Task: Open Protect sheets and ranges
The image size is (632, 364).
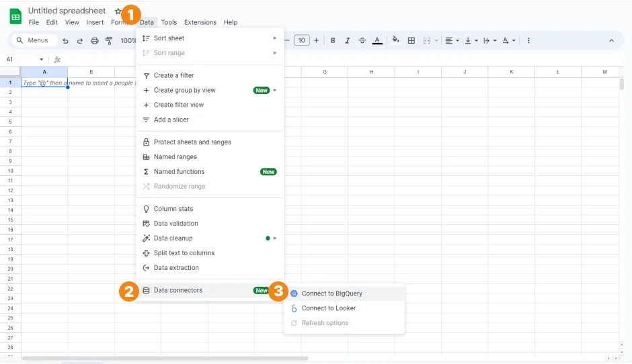Action: 210,142
